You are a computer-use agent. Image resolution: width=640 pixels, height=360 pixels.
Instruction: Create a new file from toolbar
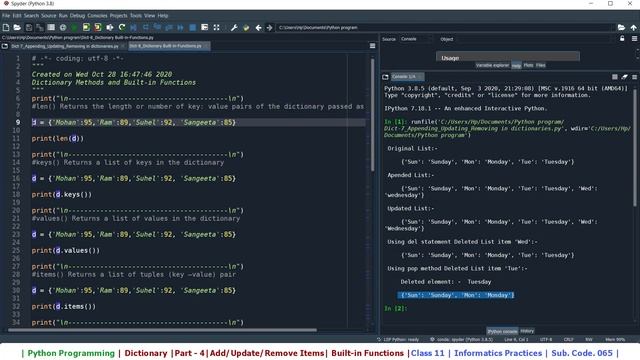tap(6, 27)
